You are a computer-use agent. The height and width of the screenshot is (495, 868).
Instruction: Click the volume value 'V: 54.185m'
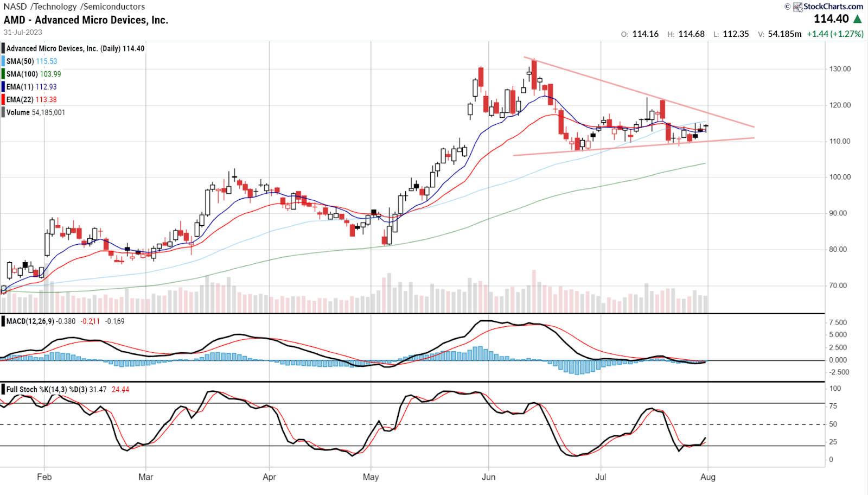[x=780, y=34]
